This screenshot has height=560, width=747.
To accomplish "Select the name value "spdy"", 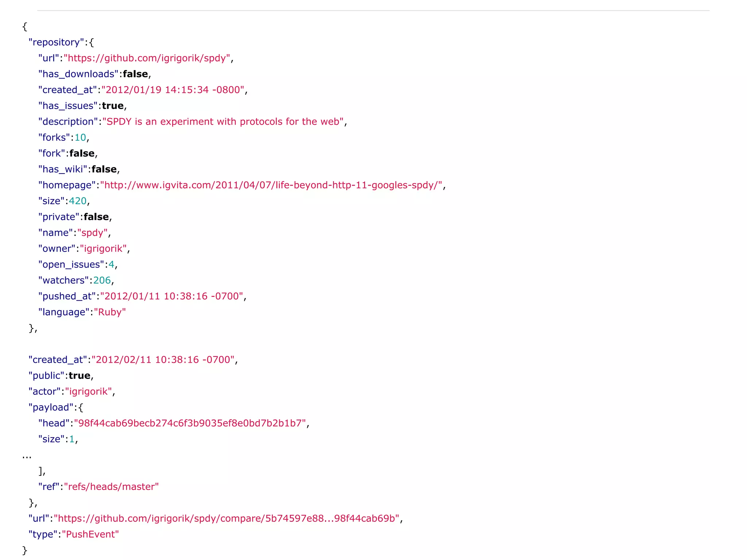I will [x=93, y=233].
